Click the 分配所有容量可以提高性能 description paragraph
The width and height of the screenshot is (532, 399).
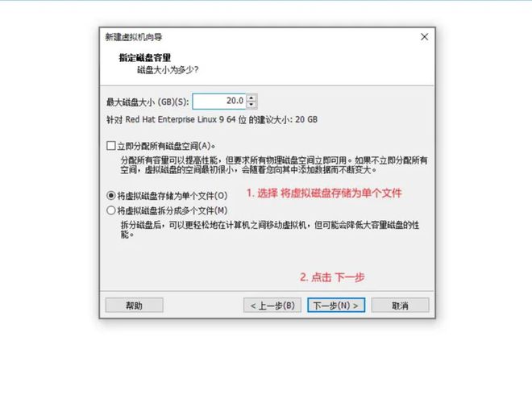coord(274,164)
